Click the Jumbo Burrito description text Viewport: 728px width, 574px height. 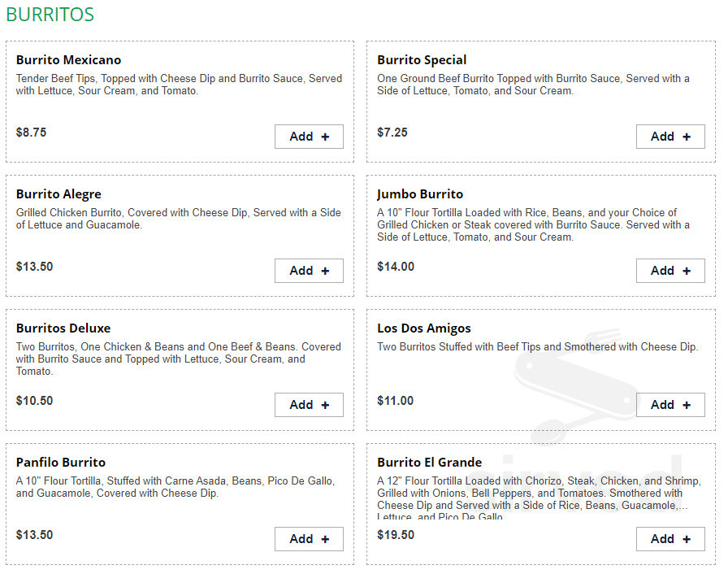click(528, 225)
